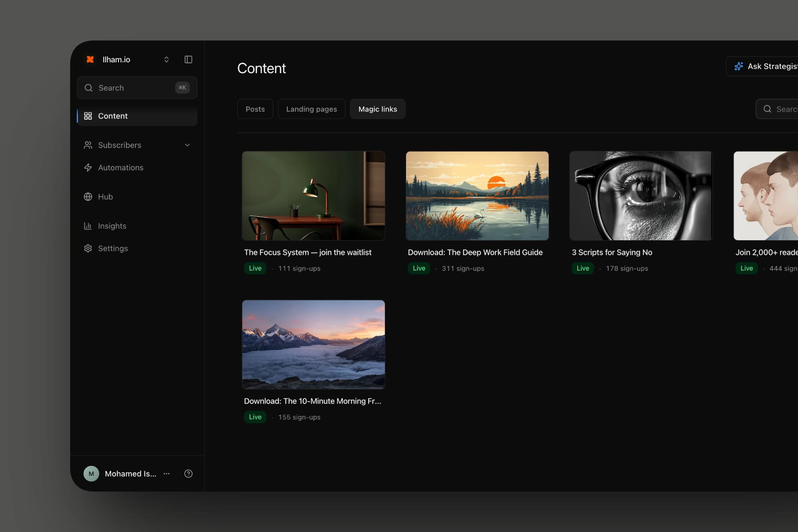The width and height of the screenshot is (798, 532).
Task: Select the Magic links tab
Action: (x=378, y=109)
